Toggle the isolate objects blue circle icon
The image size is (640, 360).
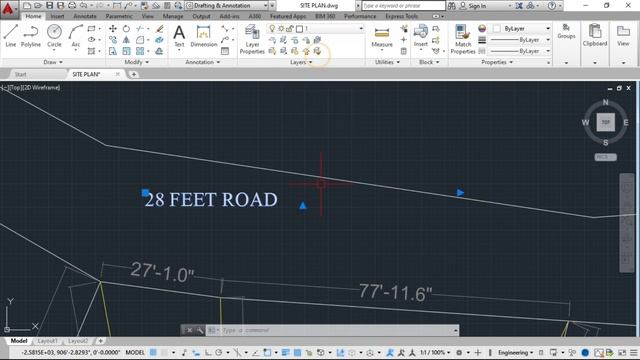click(585, 353)
